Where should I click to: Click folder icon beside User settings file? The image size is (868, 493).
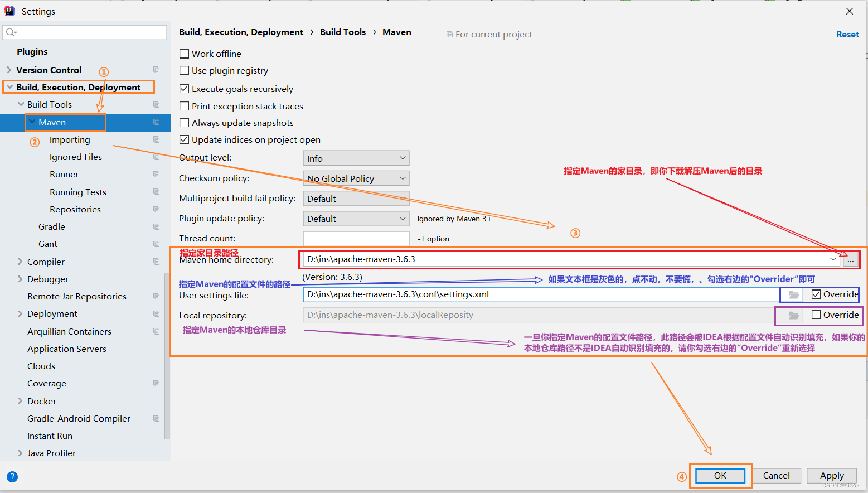tap(794, 294)
